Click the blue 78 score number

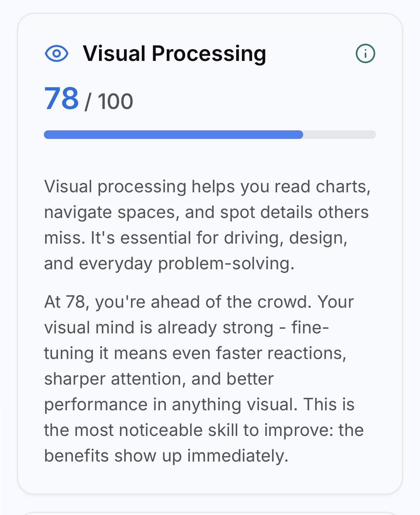61,99
